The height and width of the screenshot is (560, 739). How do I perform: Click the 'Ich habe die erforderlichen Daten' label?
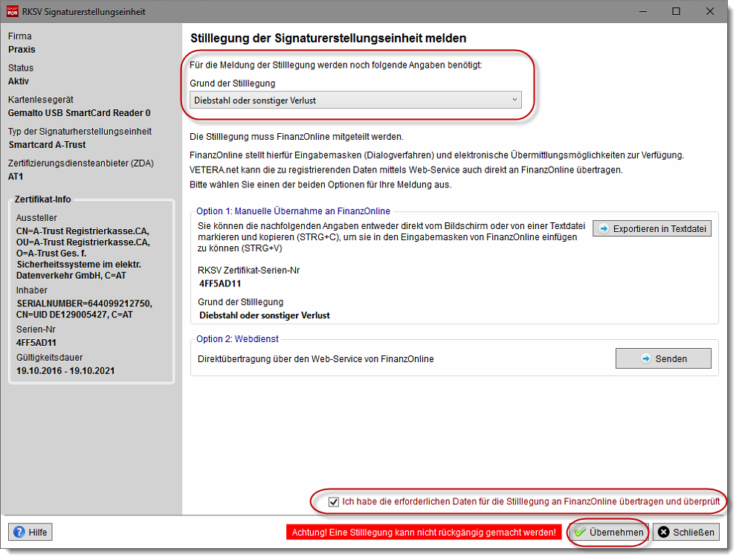(530, 502)
